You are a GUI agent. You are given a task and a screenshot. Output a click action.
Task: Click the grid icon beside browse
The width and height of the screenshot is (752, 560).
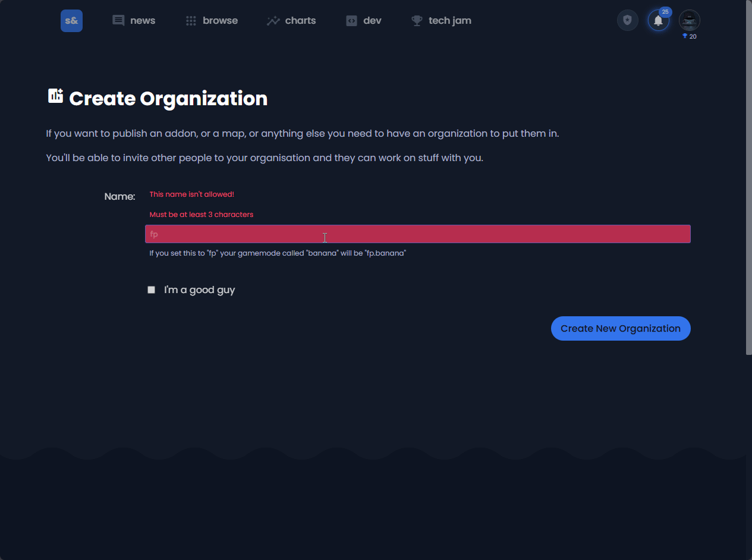[x=191, y=21]
